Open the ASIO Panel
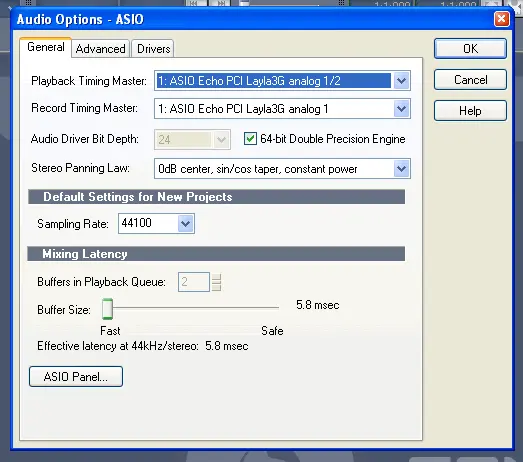 click(76, 377)
